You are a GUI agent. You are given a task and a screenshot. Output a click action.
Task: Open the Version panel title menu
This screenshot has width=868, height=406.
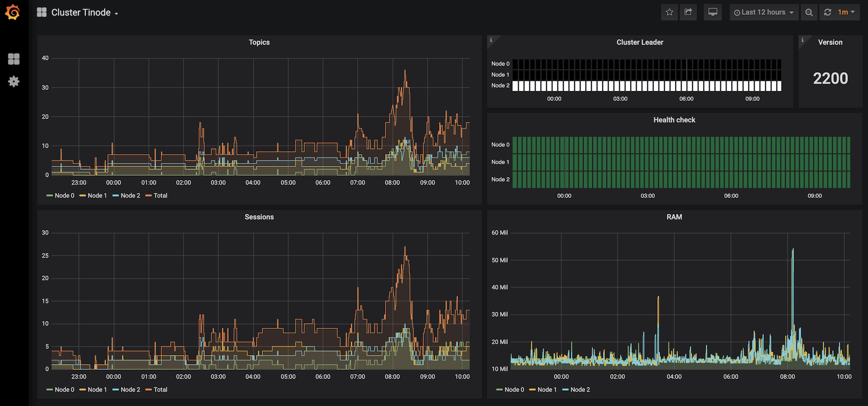click(830, 42)
